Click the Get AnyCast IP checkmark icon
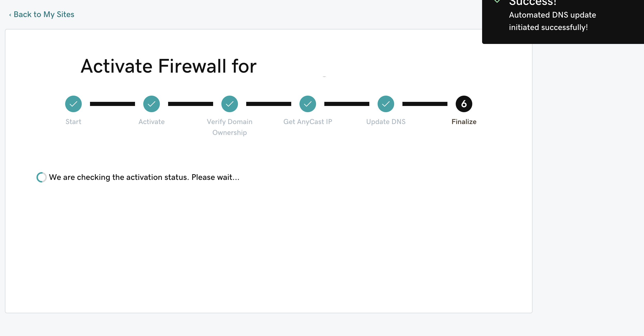Viewport: 644px width, 336px height. [308, 104]
